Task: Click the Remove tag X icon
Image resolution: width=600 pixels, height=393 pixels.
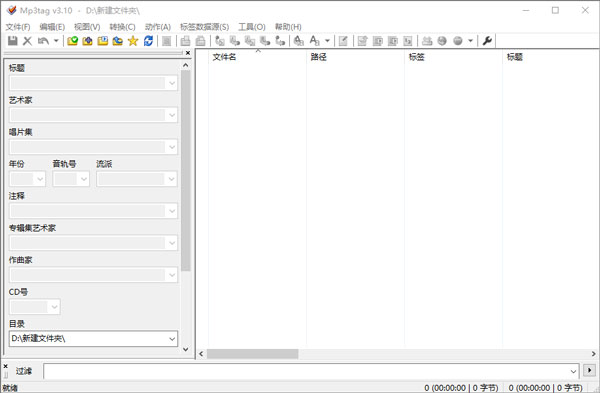Action: pos(27,41)
